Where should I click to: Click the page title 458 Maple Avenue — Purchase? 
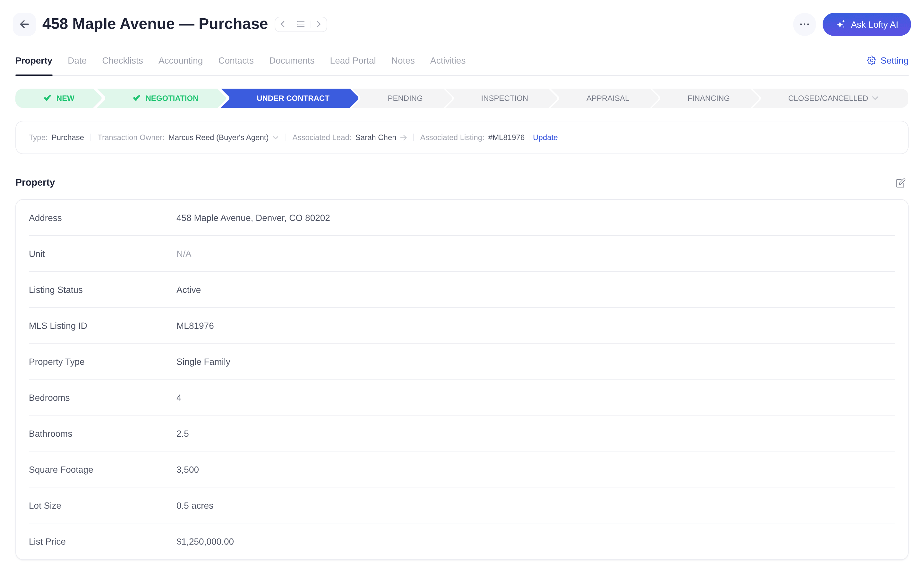155,24
